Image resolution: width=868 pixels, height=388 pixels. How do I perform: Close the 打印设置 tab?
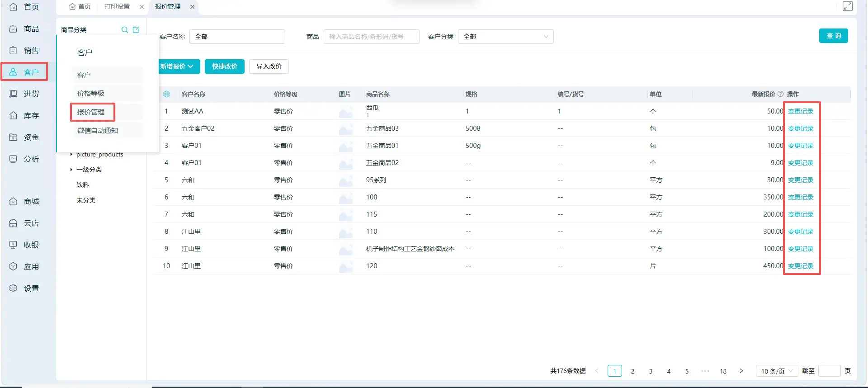142,7
